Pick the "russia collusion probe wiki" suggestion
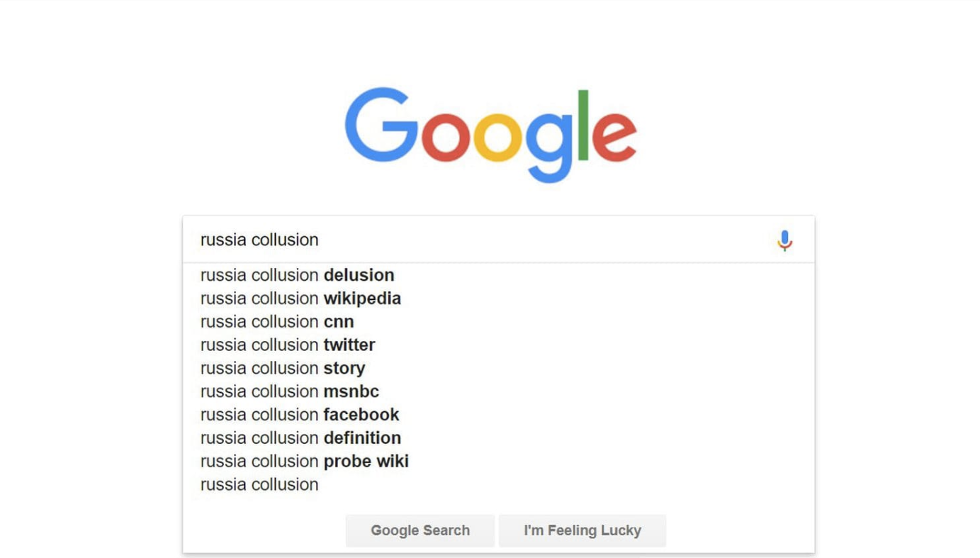The height and width of the screenshot is (558, 980). (x=305, y=462)
